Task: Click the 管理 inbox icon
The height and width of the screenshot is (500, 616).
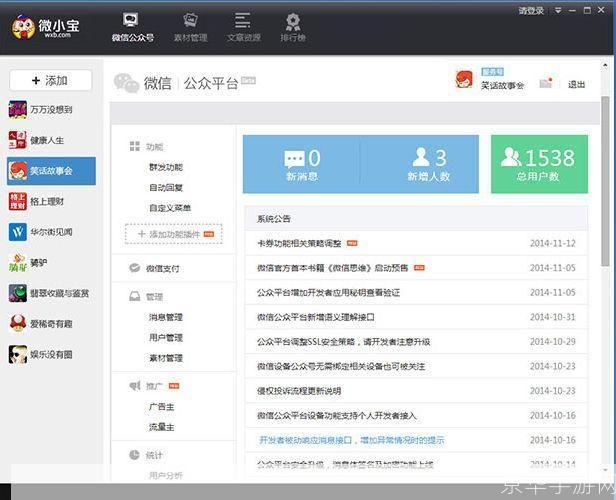Action: pyautogui.click(x=135, y=296)
